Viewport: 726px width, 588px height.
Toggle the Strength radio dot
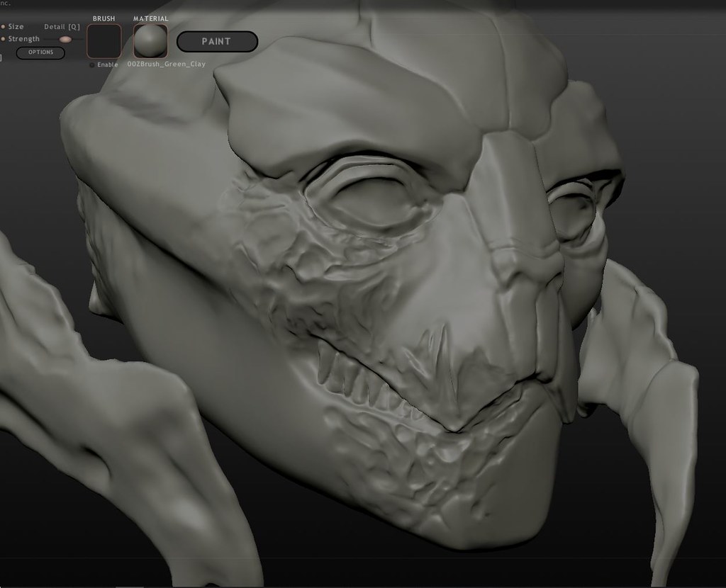4,39
